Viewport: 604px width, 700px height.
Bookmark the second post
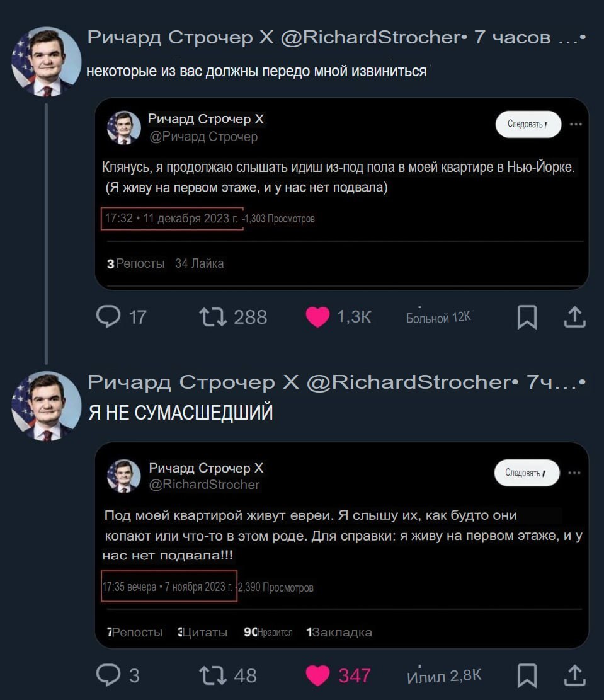pos(527,676)
